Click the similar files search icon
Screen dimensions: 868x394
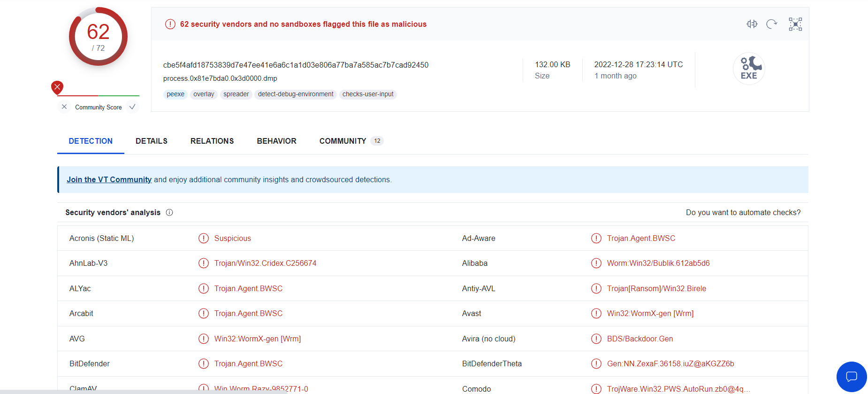pos(752,24)
